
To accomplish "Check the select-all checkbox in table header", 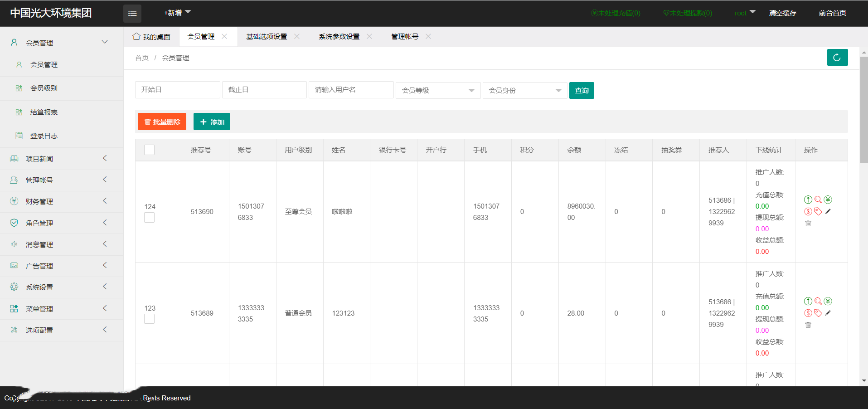I will coord(149,150).
